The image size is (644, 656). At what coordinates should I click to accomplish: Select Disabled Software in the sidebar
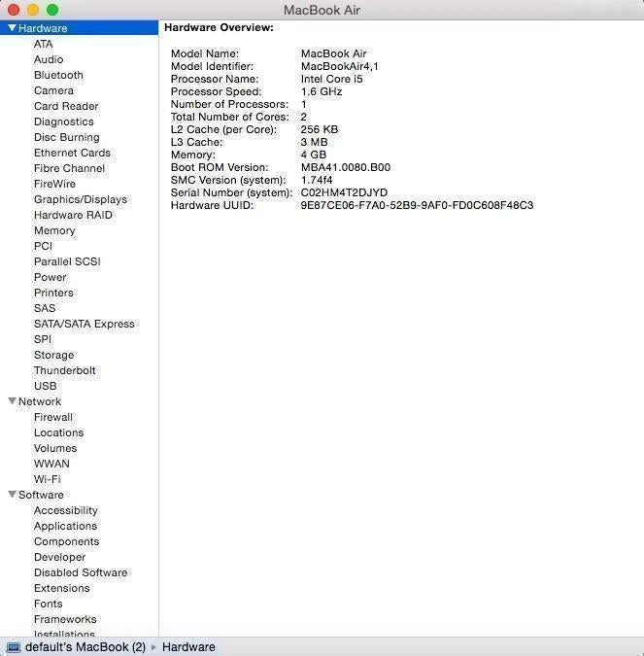[x=81, y=572]
